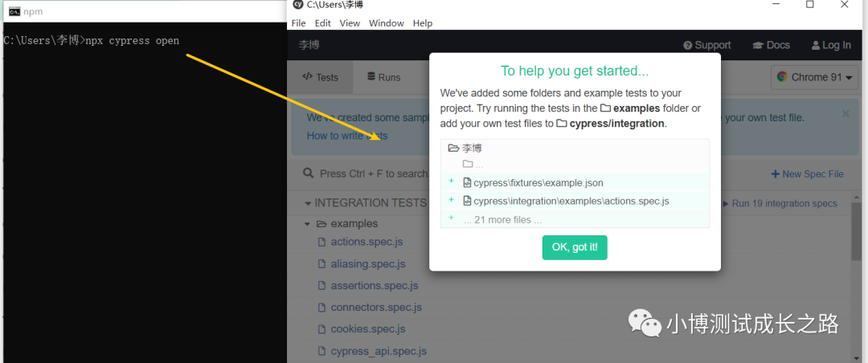Select the examples folder in spec list
868x363 pixels.
pos(354,224)
